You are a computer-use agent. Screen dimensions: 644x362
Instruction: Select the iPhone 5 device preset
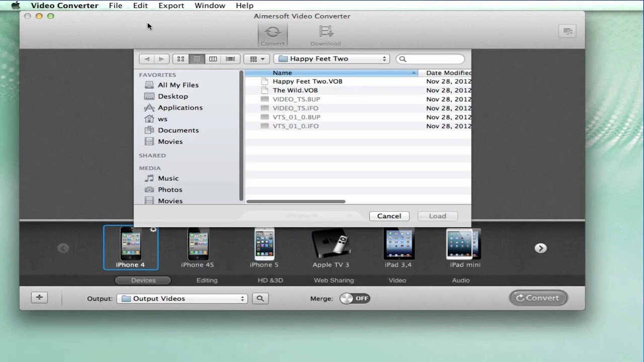point(264,247)
